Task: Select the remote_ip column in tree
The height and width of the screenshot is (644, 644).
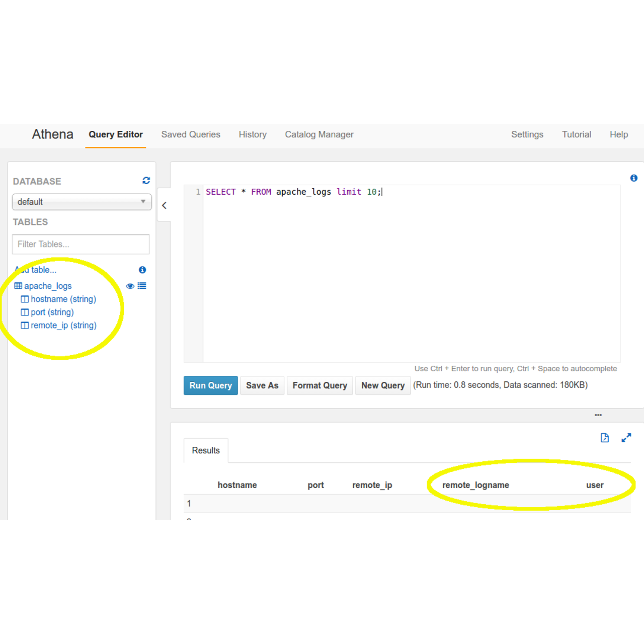Action: tap(63, 326)
